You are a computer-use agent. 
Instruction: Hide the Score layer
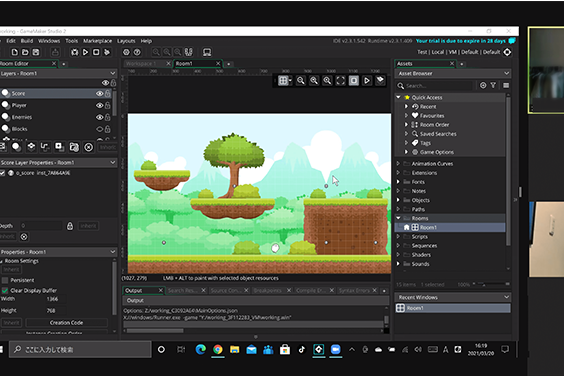[99, 94]
